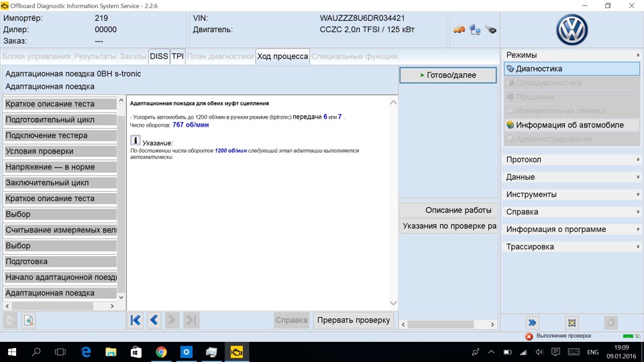644x362 pixels.
Task: Click the information Указание icon
Action: (135, 140)
